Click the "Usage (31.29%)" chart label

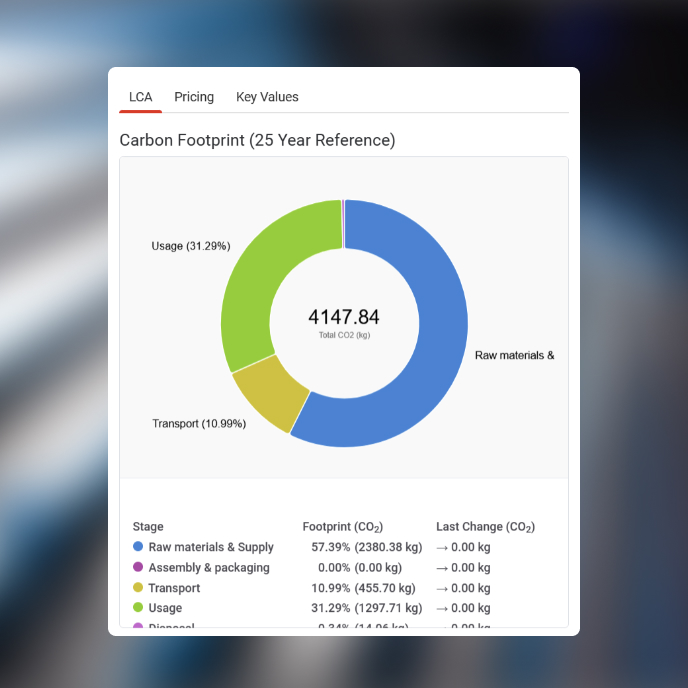(x=191, y=246)
